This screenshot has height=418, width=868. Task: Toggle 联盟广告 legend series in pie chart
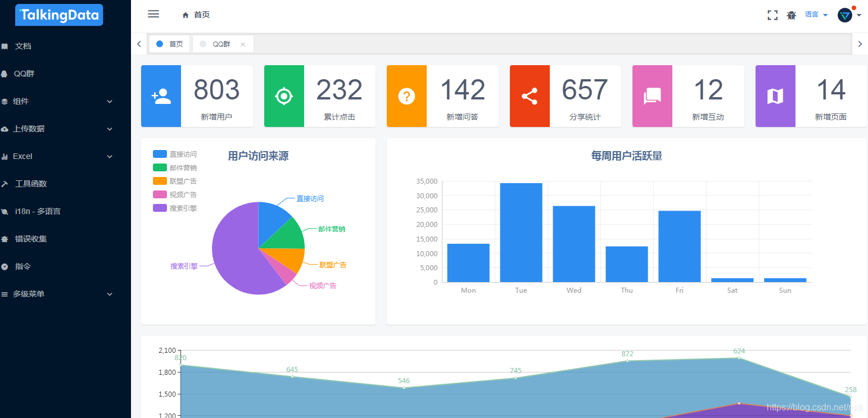pyautogui.click(x=175, y=181)
